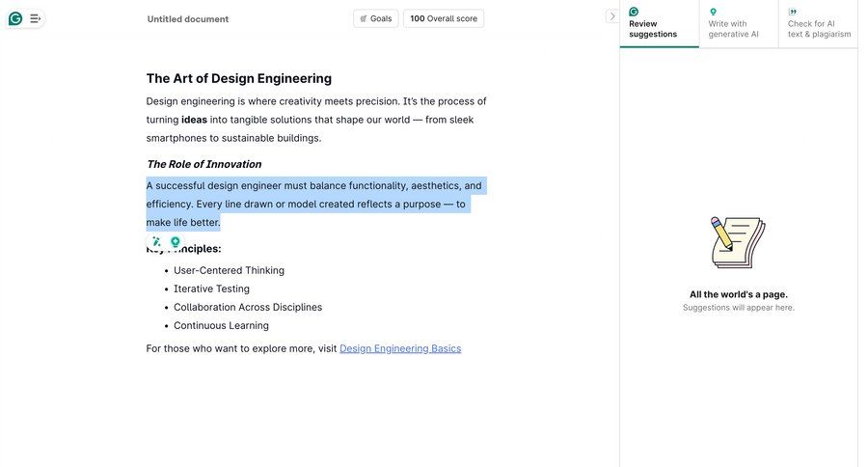Collapse the right panel with the chevron arrow
Viewport: 868px width, 467px height.
pos(611,16)
